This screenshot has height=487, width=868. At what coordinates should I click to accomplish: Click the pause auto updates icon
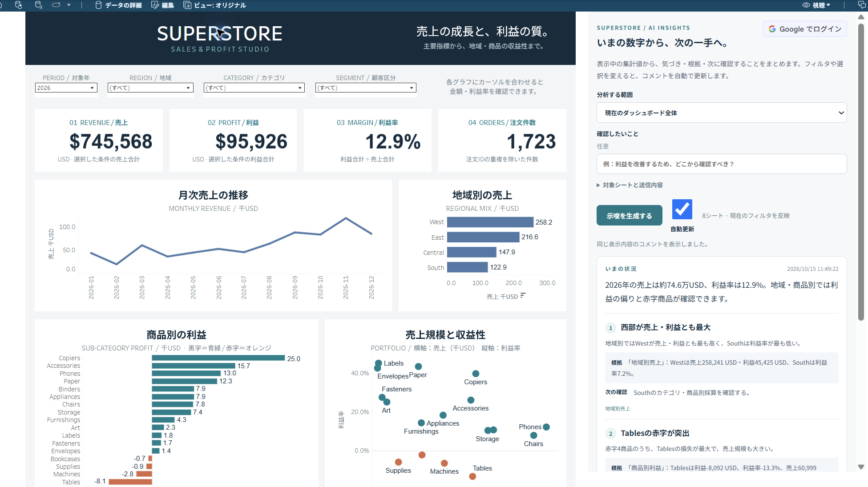39,5
